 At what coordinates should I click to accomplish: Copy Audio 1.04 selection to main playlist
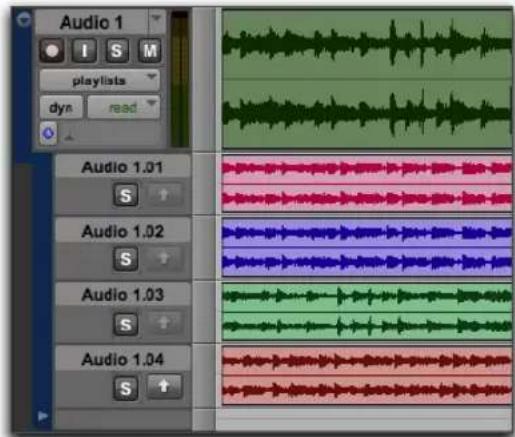[164, 387]
